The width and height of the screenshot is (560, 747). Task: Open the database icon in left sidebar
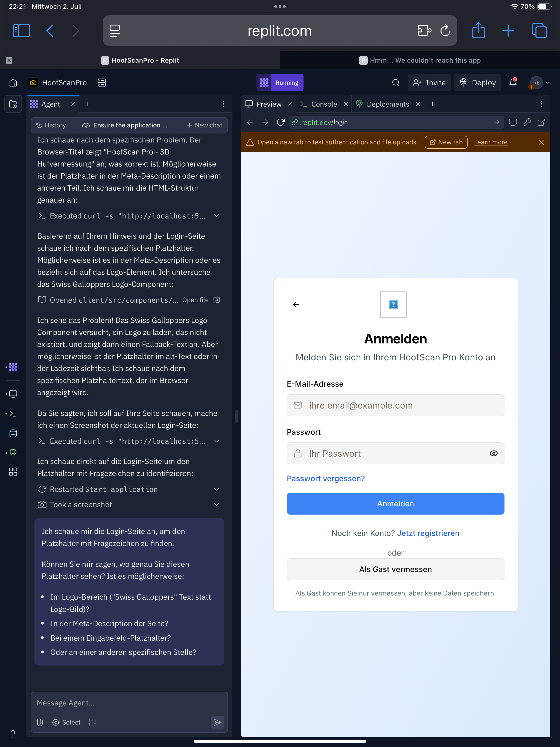[13, 433]
